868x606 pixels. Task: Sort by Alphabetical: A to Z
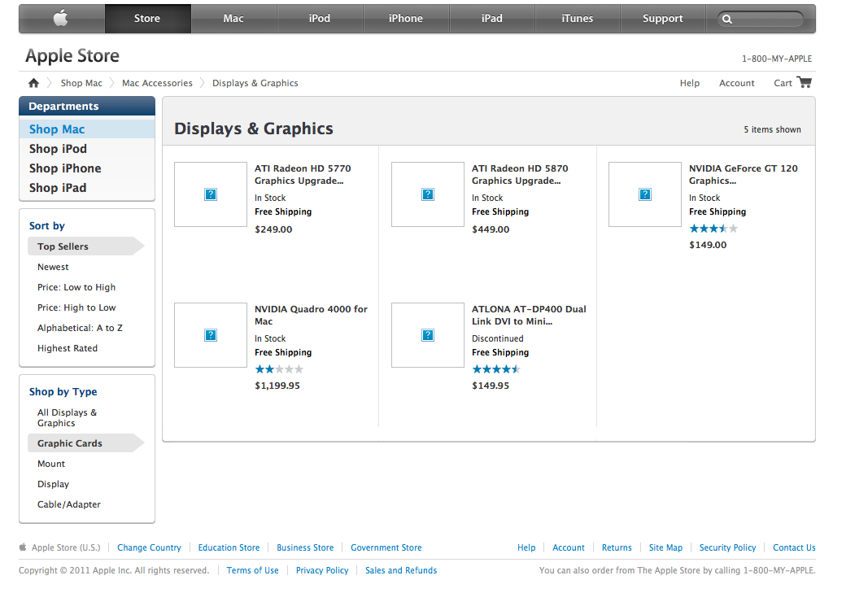[x=80, y=328]
